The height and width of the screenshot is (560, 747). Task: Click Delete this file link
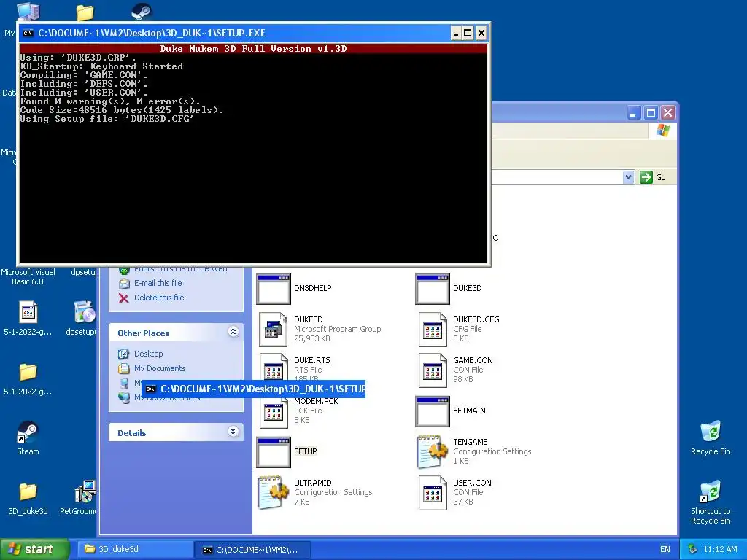[158, 297]
